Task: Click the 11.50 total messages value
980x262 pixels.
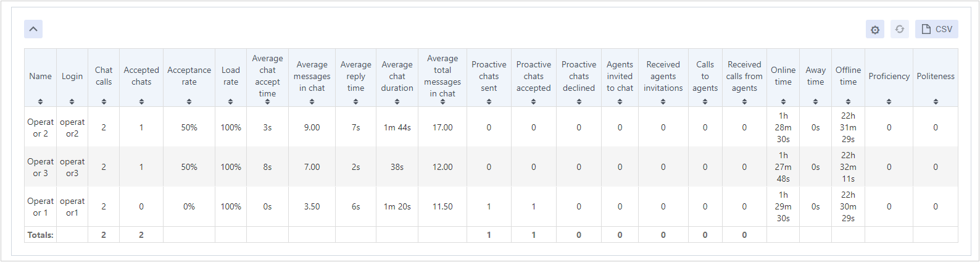Action: tap(442, 206)
